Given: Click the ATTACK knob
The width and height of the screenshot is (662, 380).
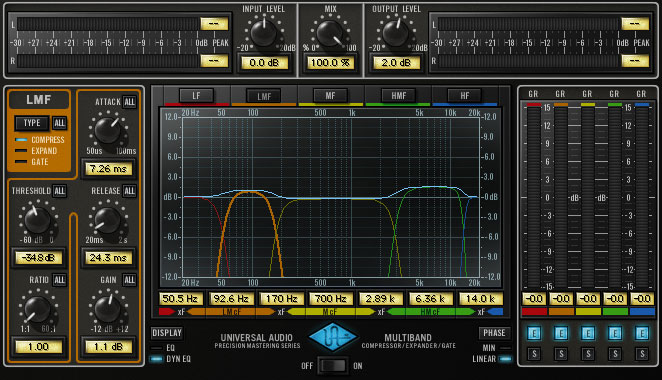Looking at the screenshot, I should click(107, 130).
